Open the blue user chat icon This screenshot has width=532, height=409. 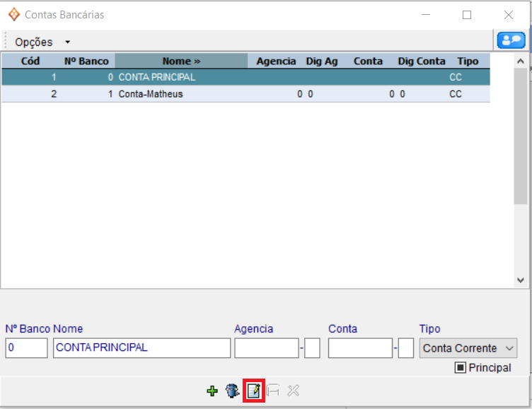[511, 40]
